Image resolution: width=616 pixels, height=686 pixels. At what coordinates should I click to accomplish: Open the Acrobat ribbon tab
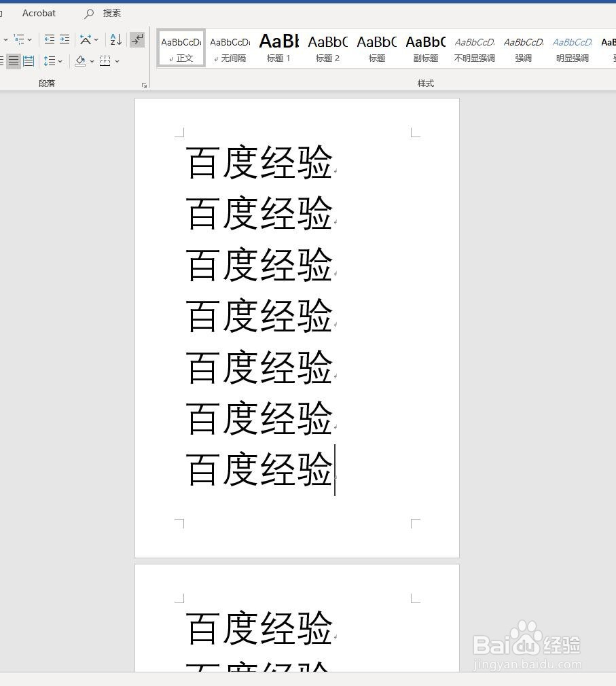click(39, 14)
